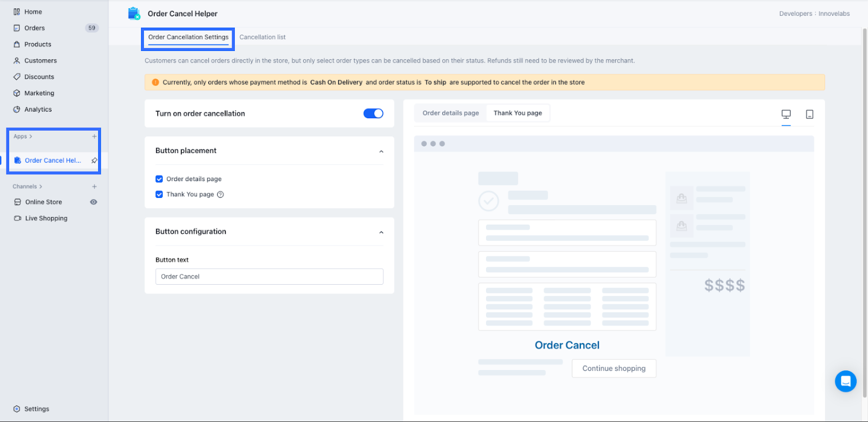Viewport: 868px width, 422px height.
Task: Select the Thank You page preview tab
Action: 518,113
